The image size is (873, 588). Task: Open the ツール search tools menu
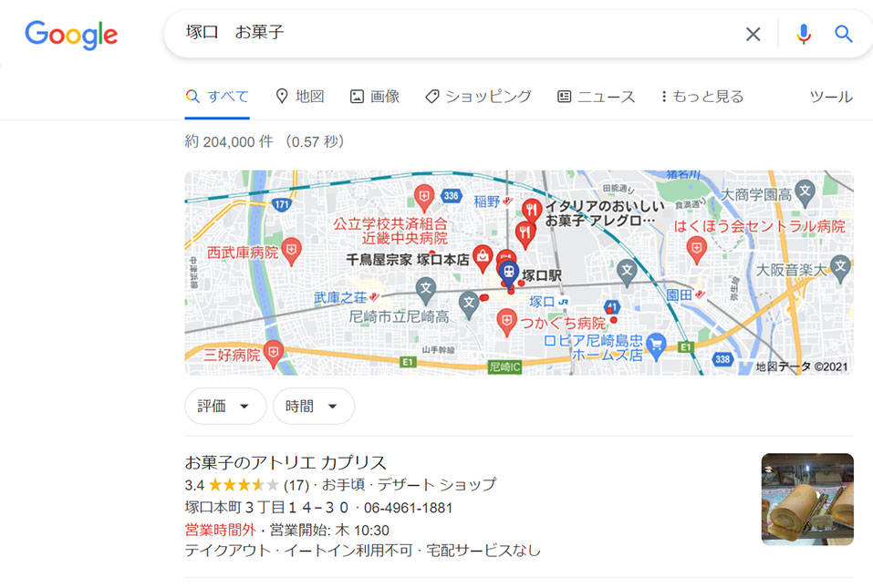coord(829,96)
